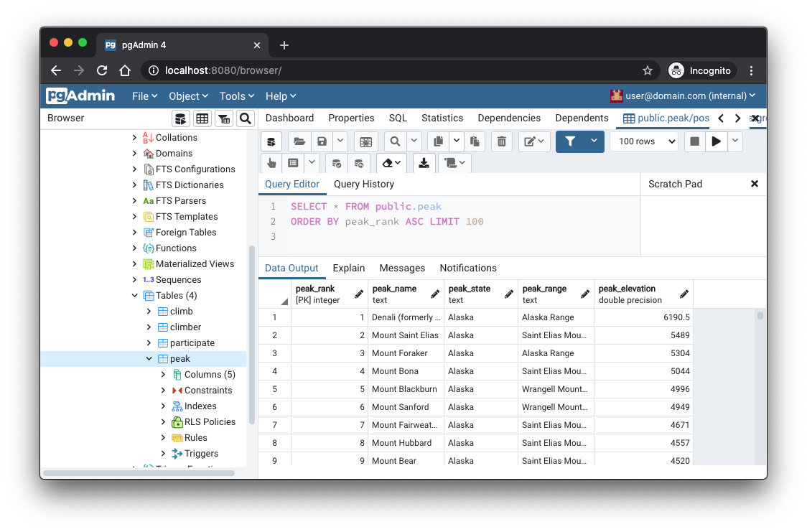807x532 pixels.
Task: Open the explain analyze options dropdown arrow
Action: pyautogui.click(x=312, y=163)
